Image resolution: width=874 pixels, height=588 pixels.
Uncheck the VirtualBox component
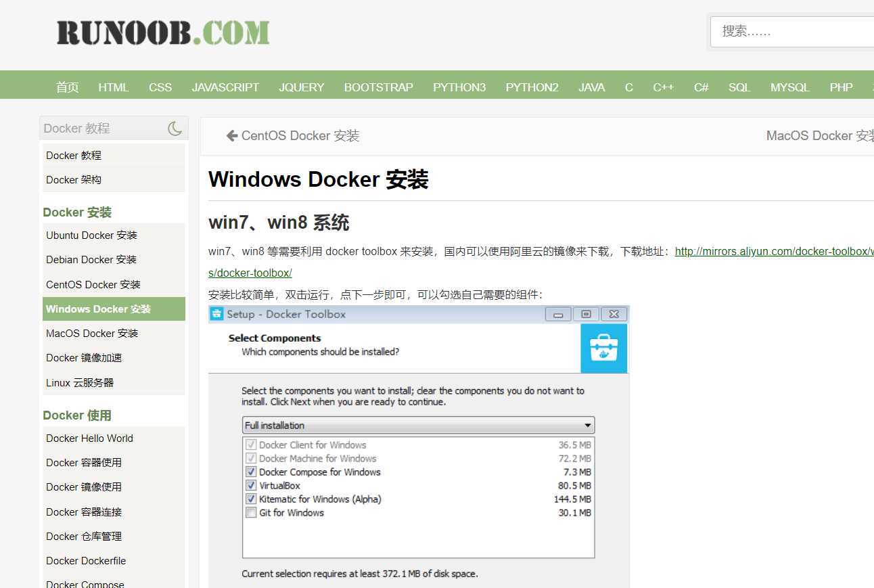[251, 485]
